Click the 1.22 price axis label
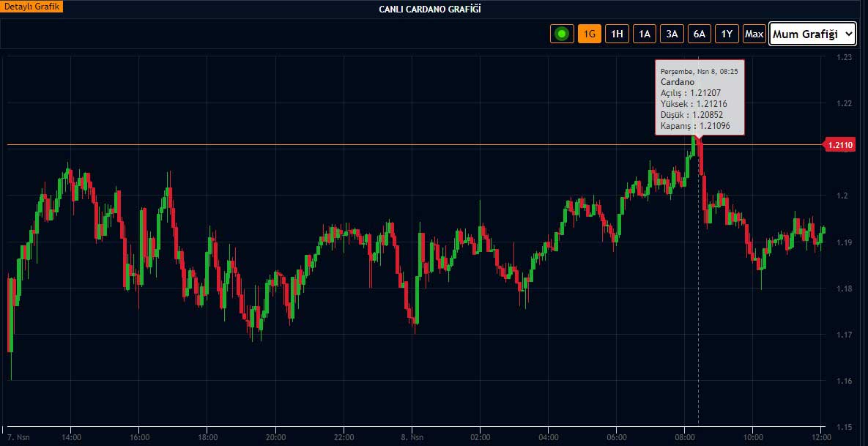The image size is (868, 446). 845,103
